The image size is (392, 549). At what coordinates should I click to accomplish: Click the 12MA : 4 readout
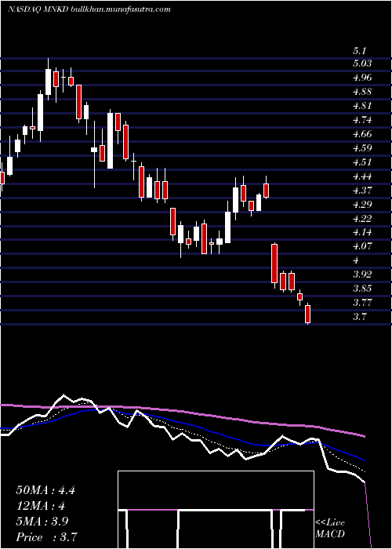click(40, 506)
